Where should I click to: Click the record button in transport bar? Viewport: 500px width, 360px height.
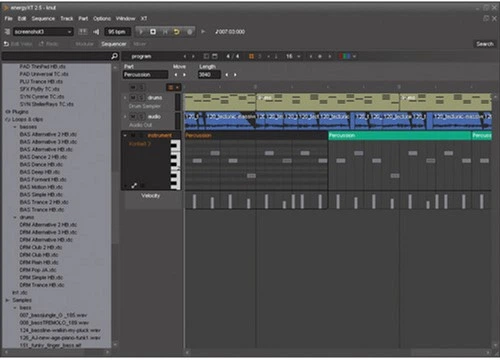click(x=189, y=32)
